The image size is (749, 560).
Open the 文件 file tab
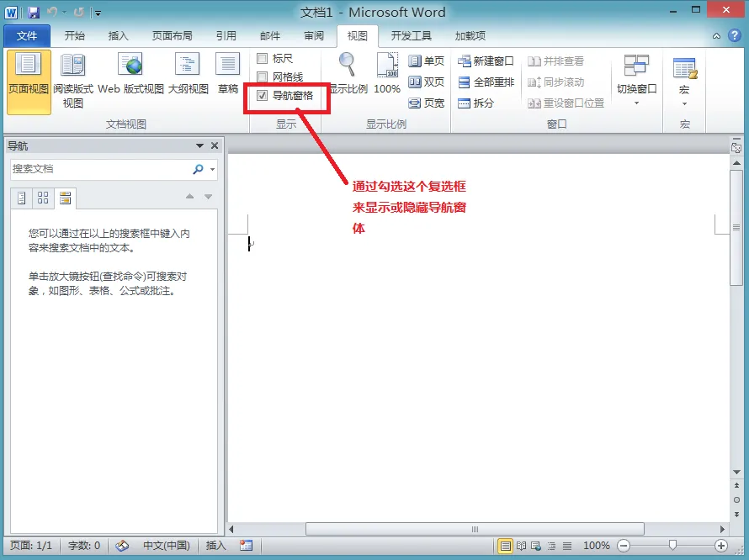(27, 36)
